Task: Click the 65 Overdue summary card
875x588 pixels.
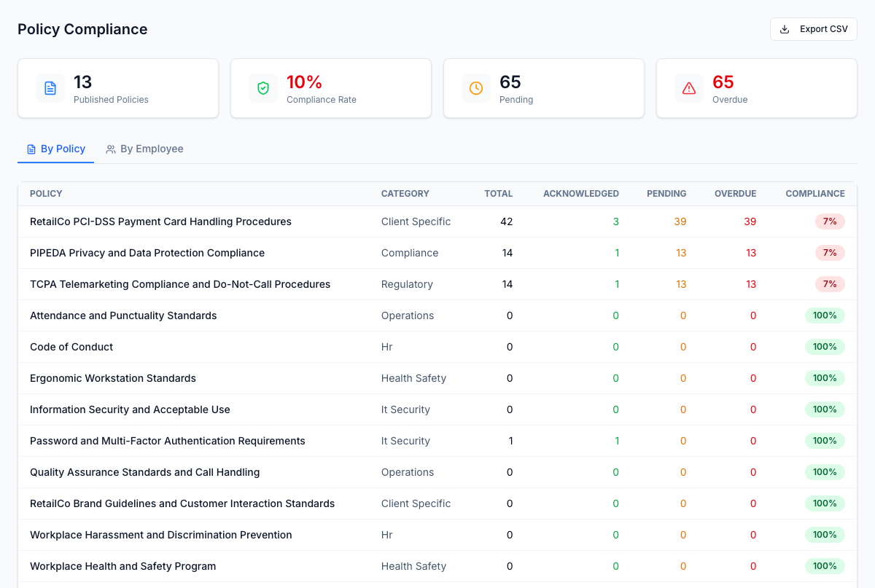Action: tap(757, 88)
